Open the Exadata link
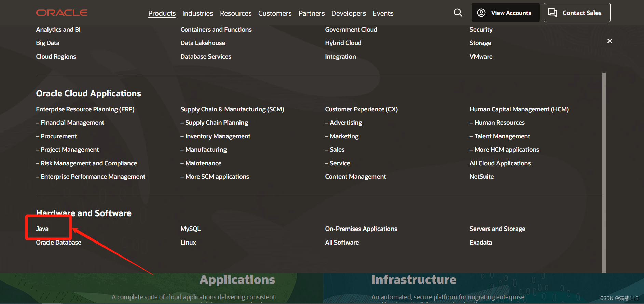Viewport: 644px width, 304px height. pyautogui.click(x=481, y=243)
